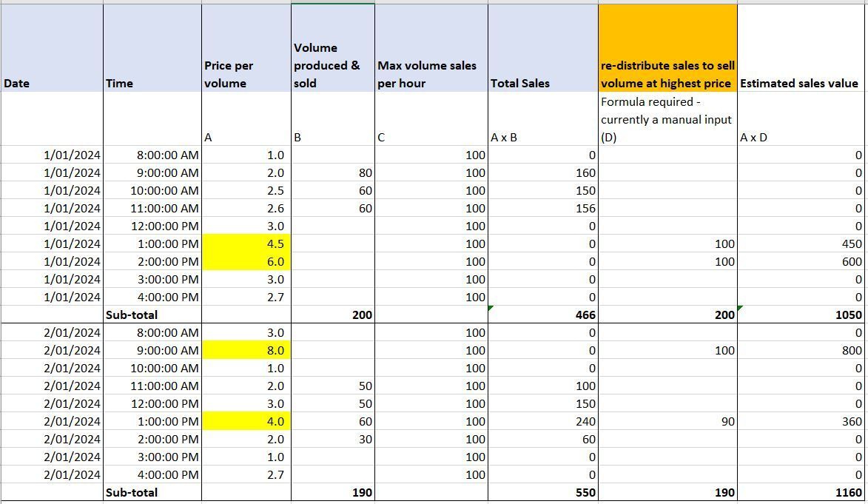
Task: Select the yellow 8.0 price on 2/01/2024
Action: click(x=248, y=350)
